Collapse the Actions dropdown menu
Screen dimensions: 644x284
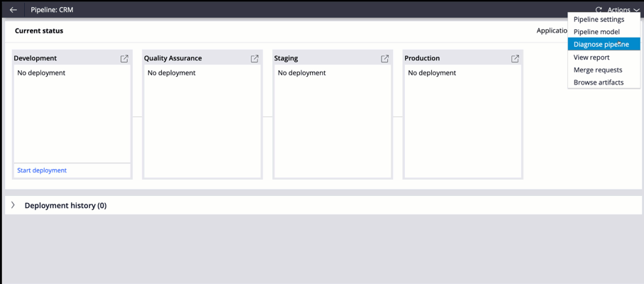click(622, 10)
